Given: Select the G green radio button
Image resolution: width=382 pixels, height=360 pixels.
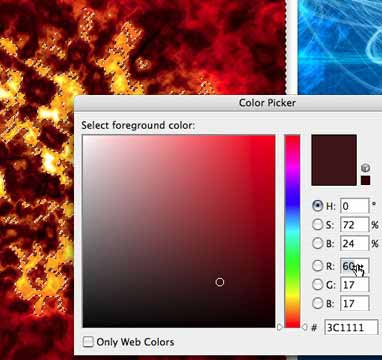Looking at the screenshot, I should [317, 284].
